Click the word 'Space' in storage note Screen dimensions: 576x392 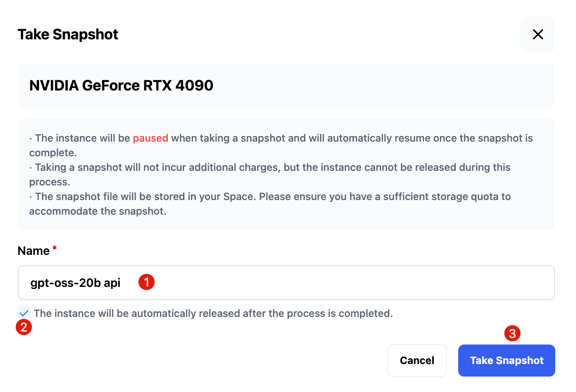click(x=238, y=197)
